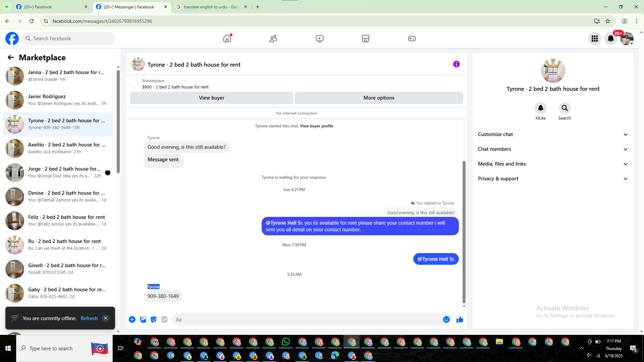Open the Facebook logo home link
This screenshot has width=644, height=362.
[x=12, y=39]
